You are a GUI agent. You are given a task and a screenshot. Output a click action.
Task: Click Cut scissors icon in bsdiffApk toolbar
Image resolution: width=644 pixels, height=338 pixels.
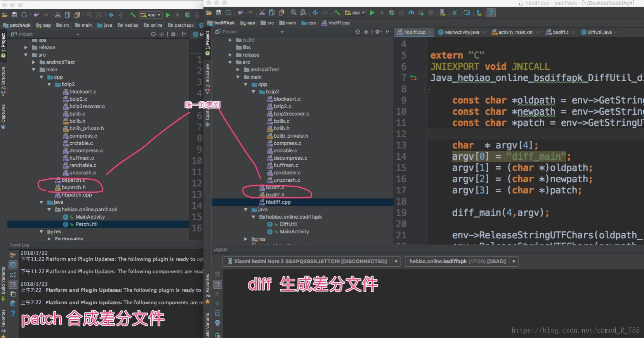(262, 13)
